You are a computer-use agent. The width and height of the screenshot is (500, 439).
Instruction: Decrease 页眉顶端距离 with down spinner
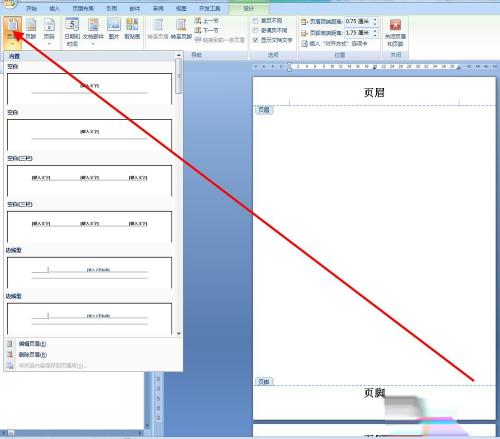[375, 24]
